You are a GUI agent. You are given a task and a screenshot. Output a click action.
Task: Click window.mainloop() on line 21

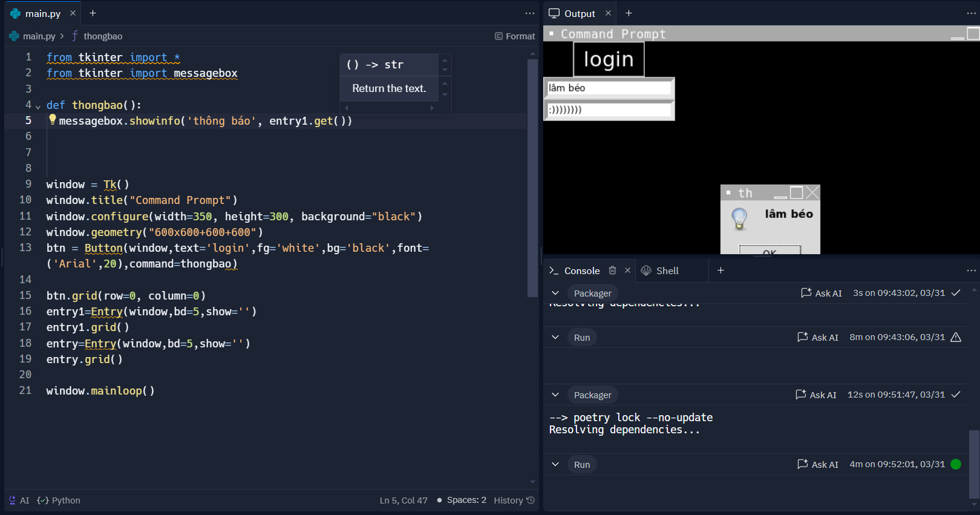click(100, 391)
